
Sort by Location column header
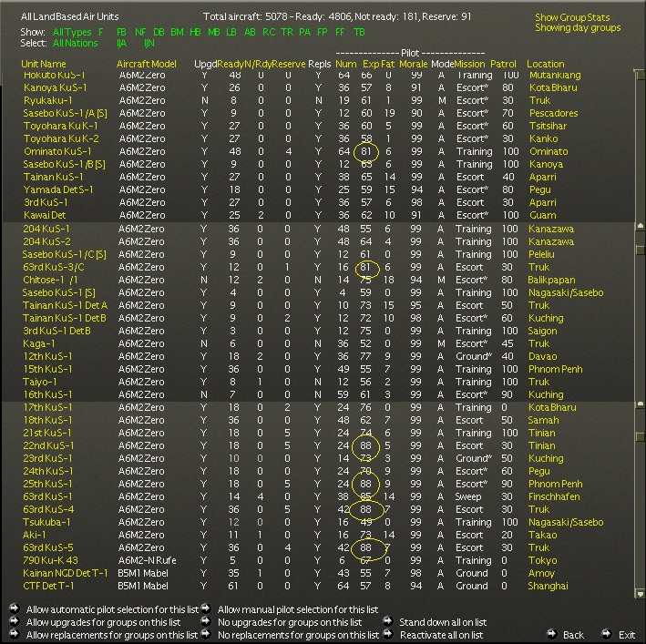[546, 65]
